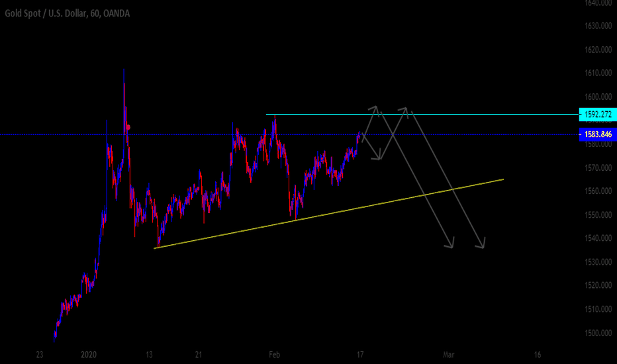Viewport: 617px width, 364px height.
Task: Click the 23 date label on time axis
Action: (x=39, y=355)
